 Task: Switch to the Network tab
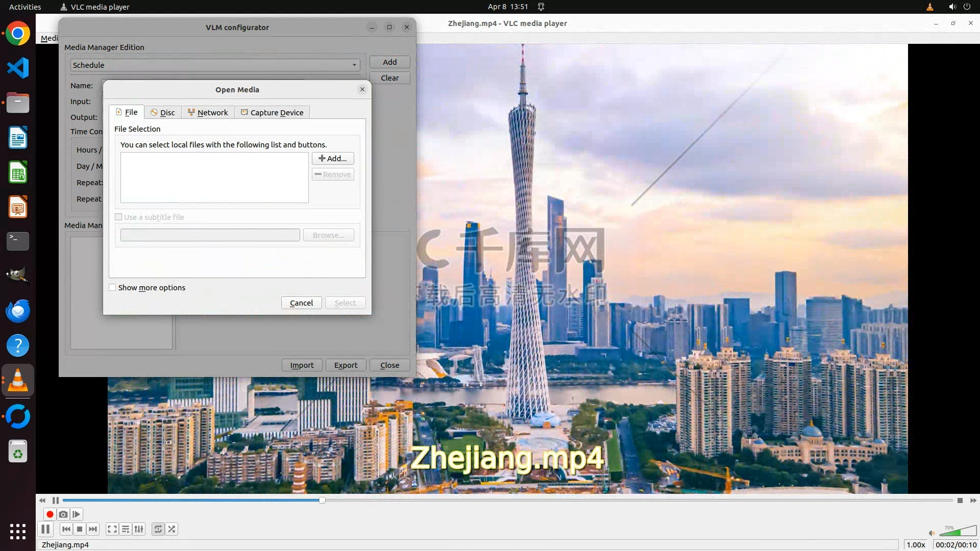click(x=208, y=113)
